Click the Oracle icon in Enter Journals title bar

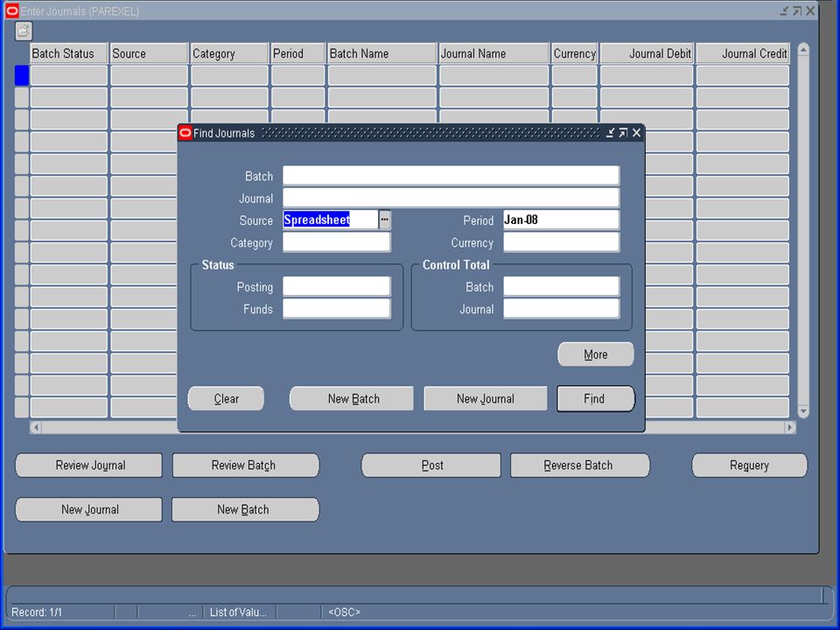tap(11, 10)
